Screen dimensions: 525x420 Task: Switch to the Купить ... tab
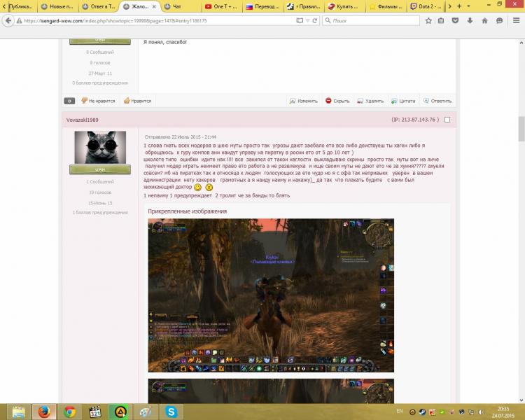345,6
